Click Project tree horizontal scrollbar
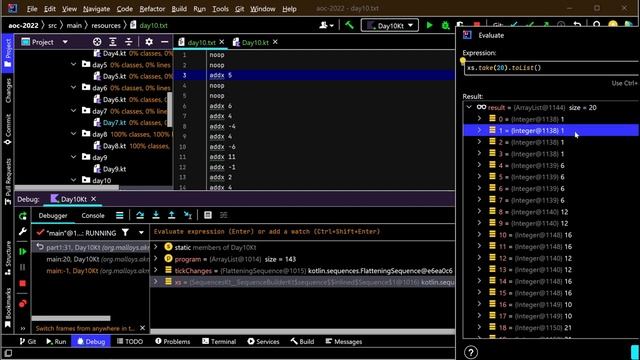The image size is (640, 360). (x=67, y=187)
